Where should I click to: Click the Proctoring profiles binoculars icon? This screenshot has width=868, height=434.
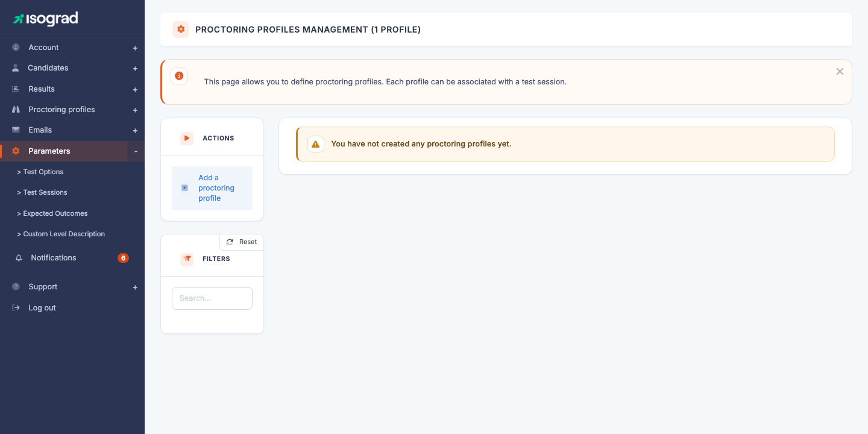coord(16,109)
